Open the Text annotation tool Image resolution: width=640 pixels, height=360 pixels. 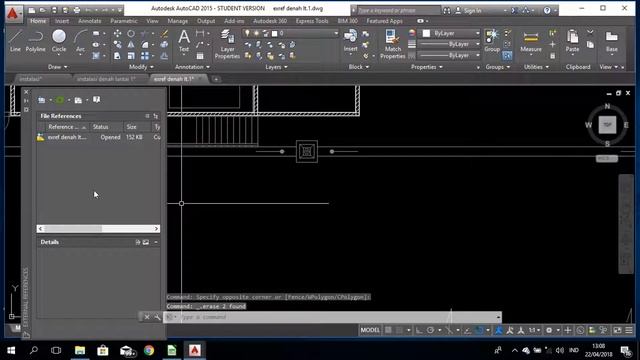184,41
